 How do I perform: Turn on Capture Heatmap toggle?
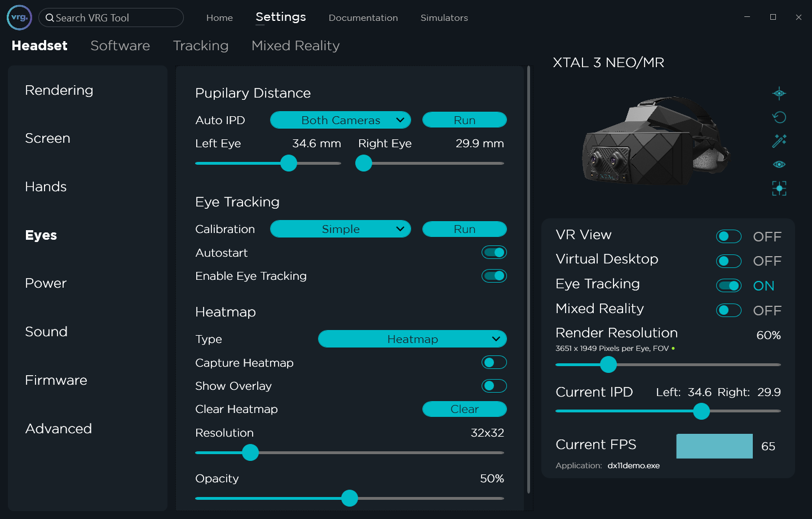coord(494,363)
